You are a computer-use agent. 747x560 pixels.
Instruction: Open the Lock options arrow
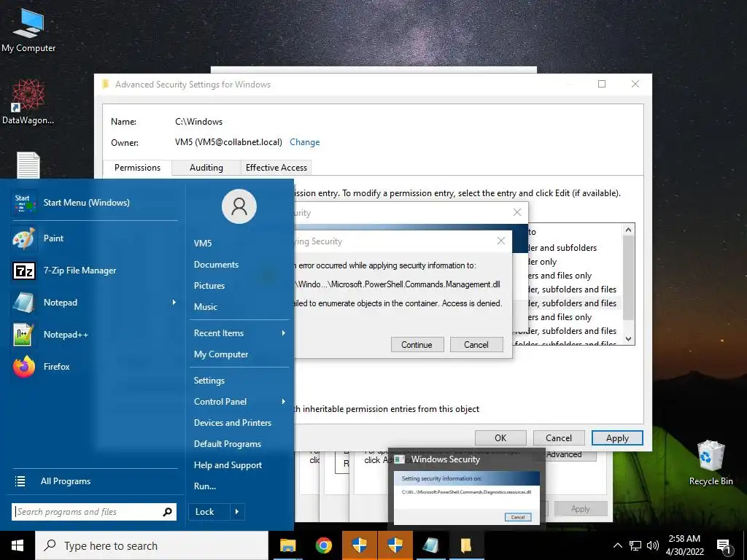(237, 512)
